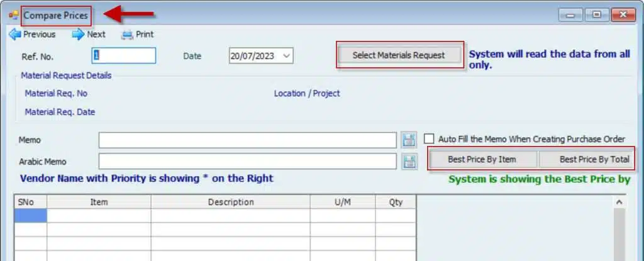Viewport: 644px width, 261px height.
Task: Open the Date dropdown picker
Action: 287,56
